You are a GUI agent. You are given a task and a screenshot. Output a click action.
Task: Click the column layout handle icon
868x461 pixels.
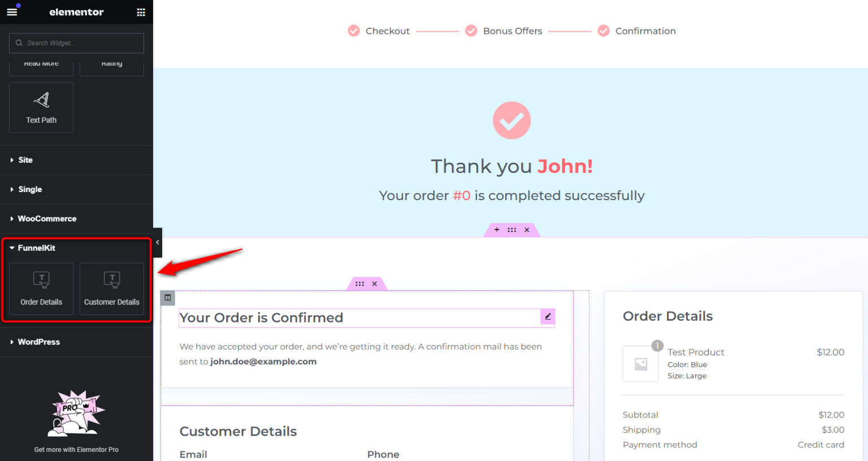click(167, 298)
